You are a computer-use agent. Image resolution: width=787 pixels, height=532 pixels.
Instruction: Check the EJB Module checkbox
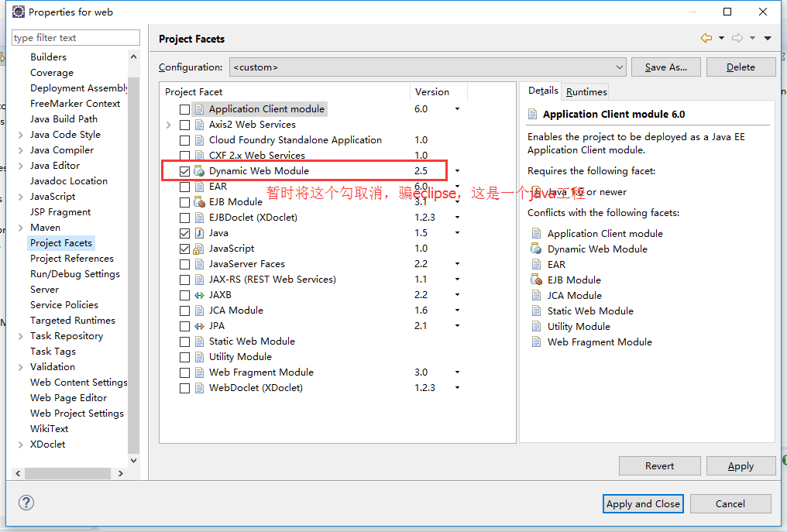(x=184, y=202)
